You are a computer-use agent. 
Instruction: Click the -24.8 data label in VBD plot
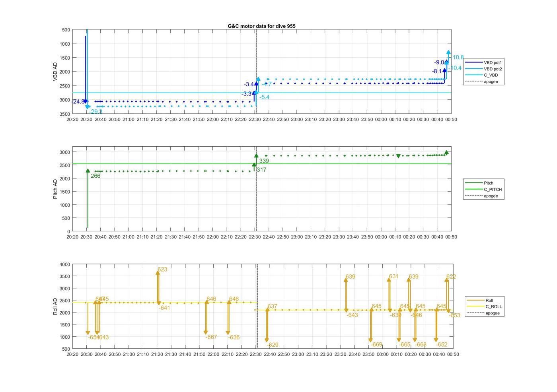78,102
